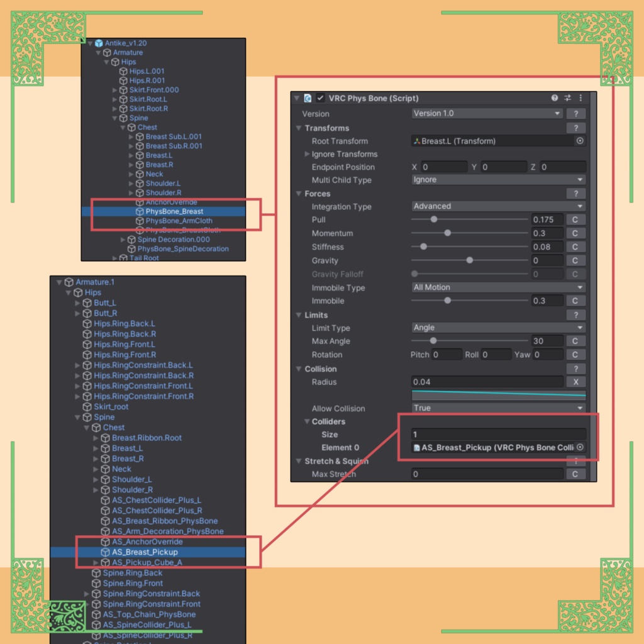Click the Skirt_root object icon

click(x=87, y=407)
